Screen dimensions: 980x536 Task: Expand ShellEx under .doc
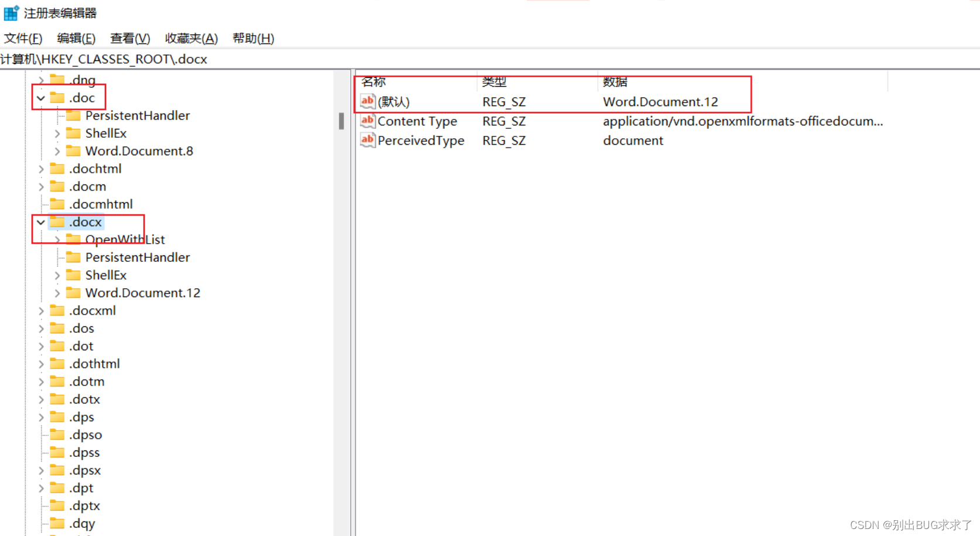pyautogui.click(x=57, y=134)
